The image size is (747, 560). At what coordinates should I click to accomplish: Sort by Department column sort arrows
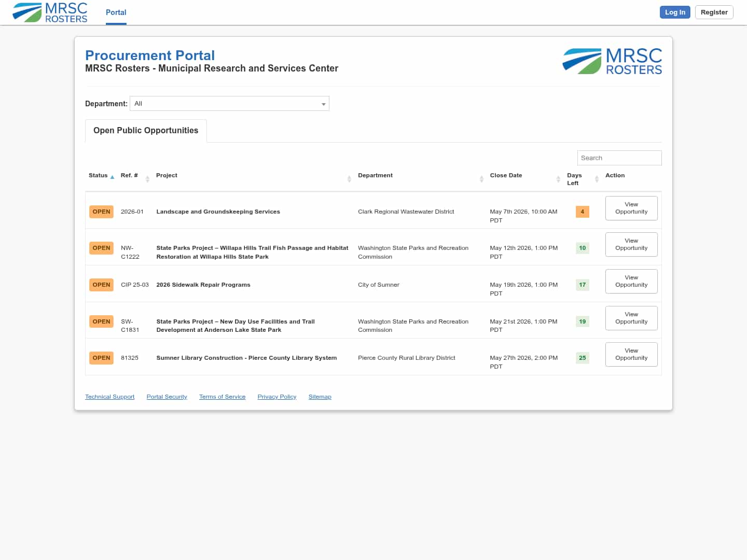click(481, 179)
